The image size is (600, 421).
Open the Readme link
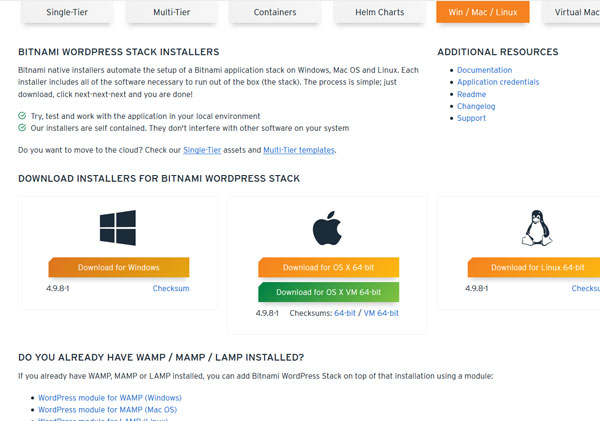(471, 94)
